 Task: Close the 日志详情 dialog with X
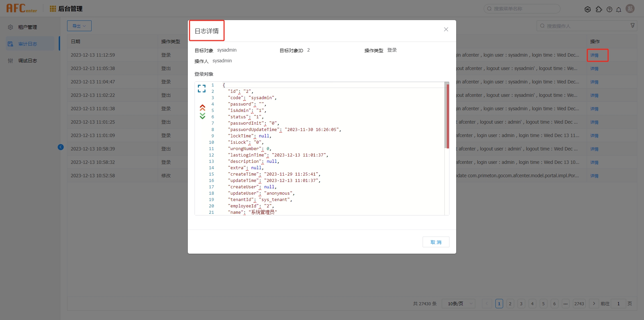(446, 29)
